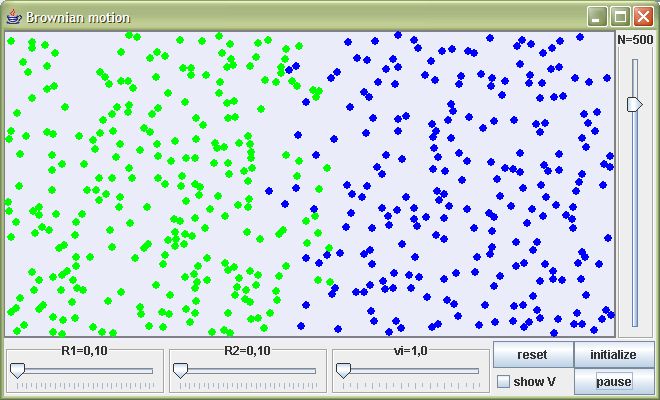Maximize the Brownian motion window
660x400 pixels.
click(x=620, y=17)
